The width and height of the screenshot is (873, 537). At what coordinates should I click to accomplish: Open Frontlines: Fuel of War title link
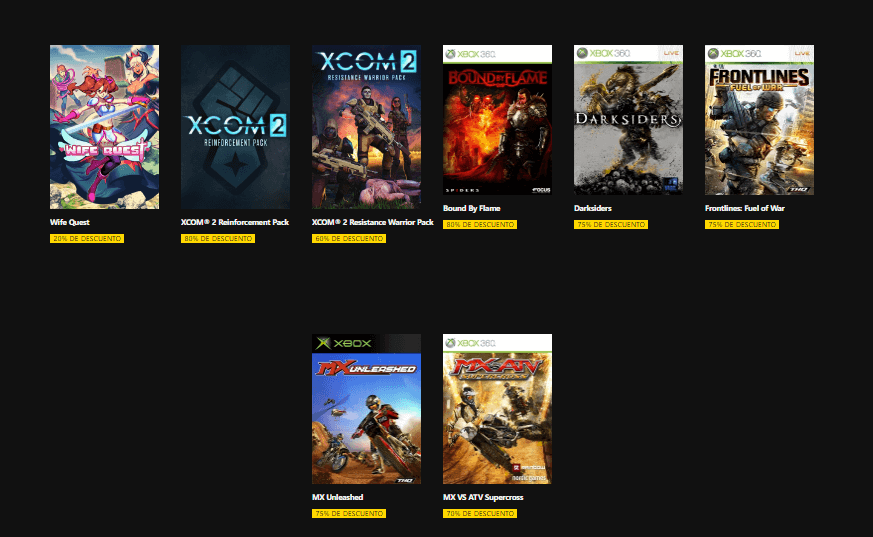pos(744,208)
